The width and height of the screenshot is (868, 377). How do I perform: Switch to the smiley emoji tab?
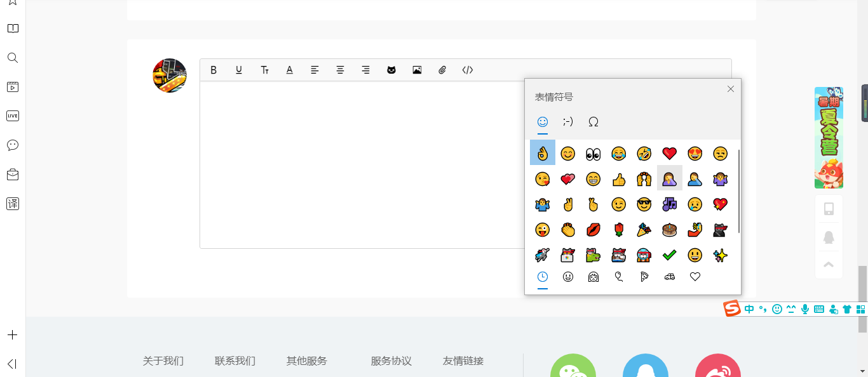[x=543, y=122]
